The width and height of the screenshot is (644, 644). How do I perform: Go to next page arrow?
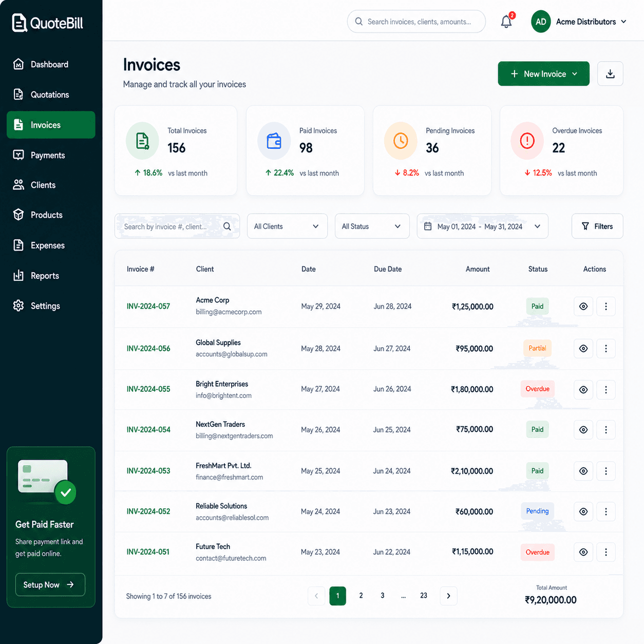point(448,596)
